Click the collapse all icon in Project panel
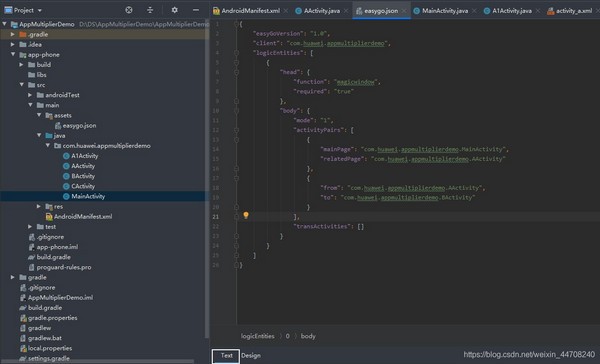The width and height of the screenshot is (600, 364). pos(150,10)
